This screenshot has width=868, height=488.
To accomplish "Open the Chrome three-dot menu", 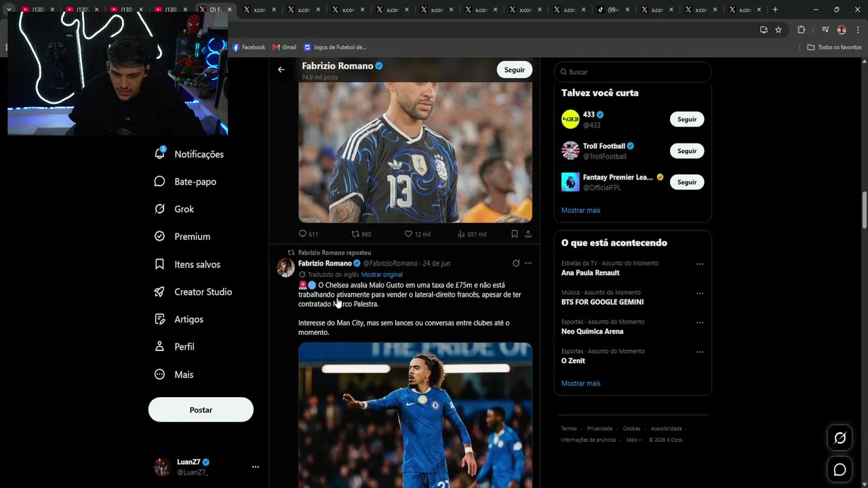I will 858,30.
